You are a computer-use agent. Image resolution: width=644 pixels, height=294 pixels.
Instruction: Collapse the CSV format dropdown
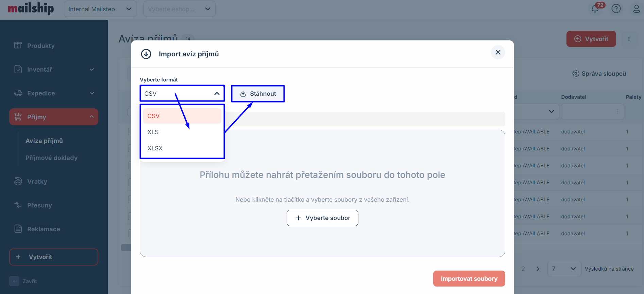pos(217,94)
